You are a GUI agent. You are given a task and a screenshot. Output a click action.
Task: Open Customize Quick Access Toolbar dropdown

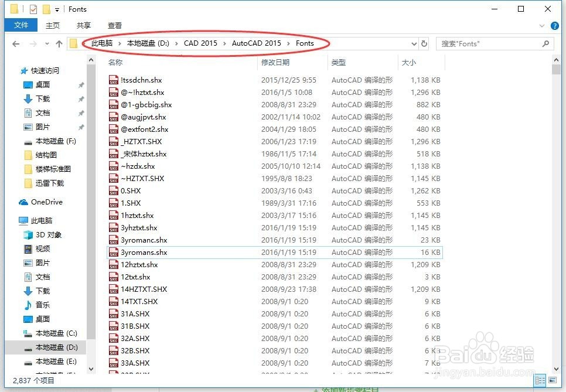pyautogui.click(x=57, y=10)
